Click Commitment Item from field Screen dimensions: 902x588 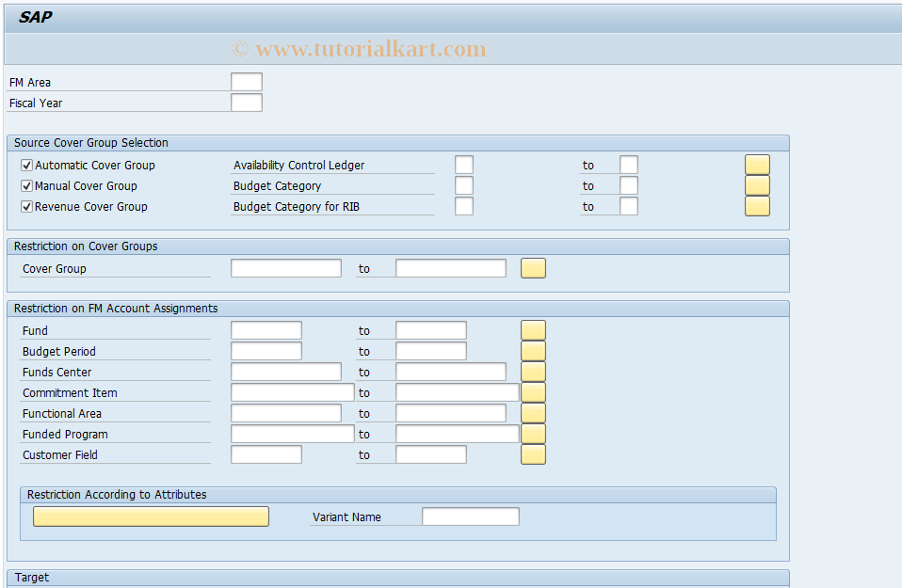pyautogui.click(x=292, y=392)
